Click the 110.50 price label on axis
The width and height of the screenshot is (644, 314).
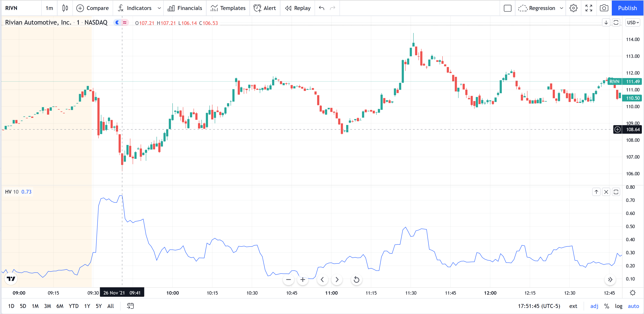click(x=632, y=98)
